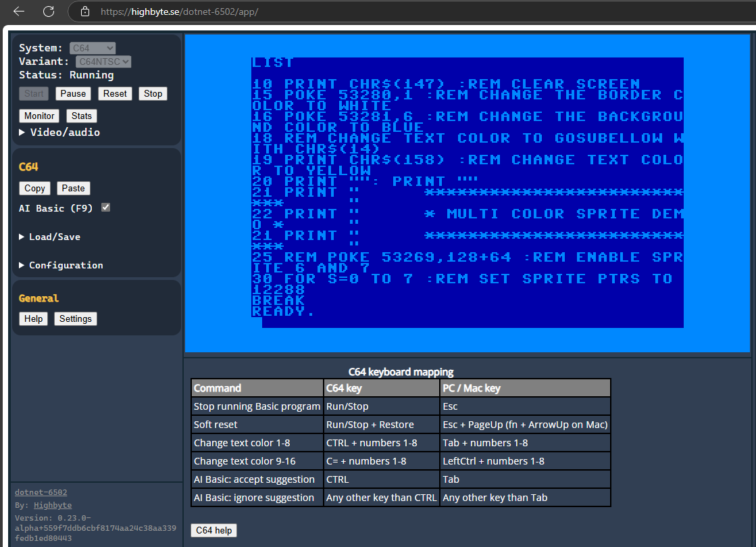Click the 'Any other key than CTRL' cell
The image size is (756, 547).
pyautogui.click(x=381, y=498)
